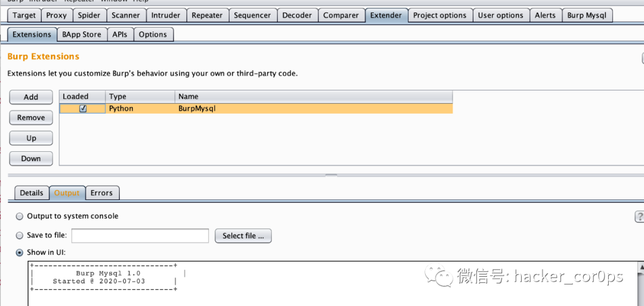Click inside the extension output text area
This screenshot has width=644, height=306.
point(332,284)
